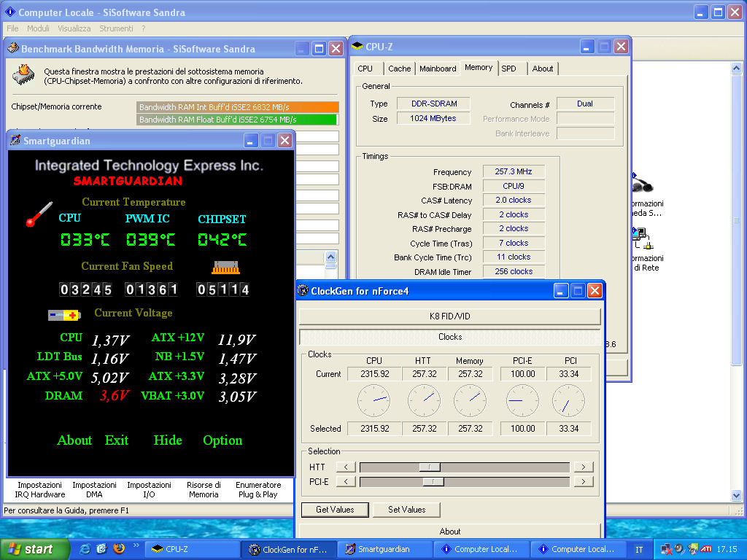Click the Clocks button in ClockGen
Screen dimensions: 747x560
pos(449,337)
